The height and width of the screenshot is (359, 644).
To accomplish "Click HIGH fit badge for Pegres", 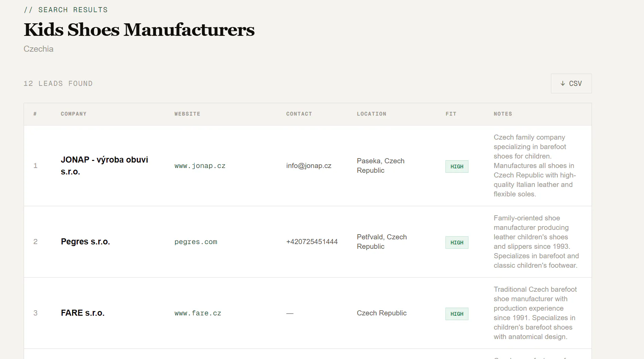I will [457, 242].
